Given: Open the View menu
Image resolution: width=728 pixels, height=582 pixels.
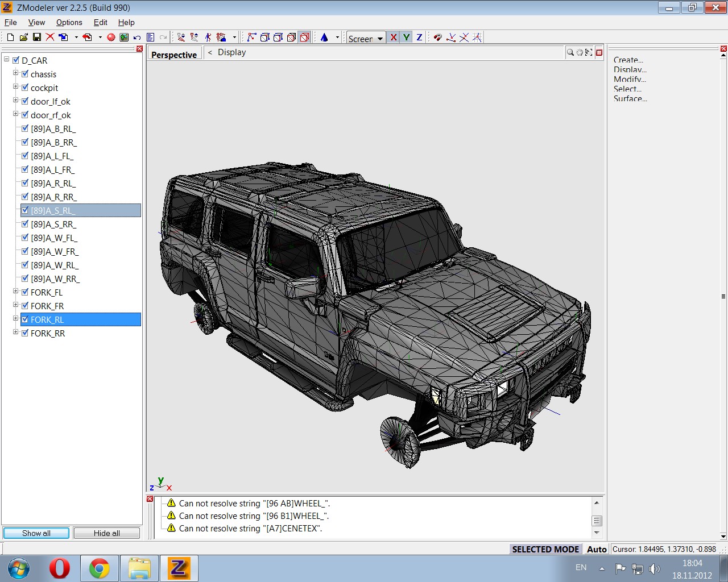Looking at the screenshot, I should pyautogui.click(x=36, y=22).
